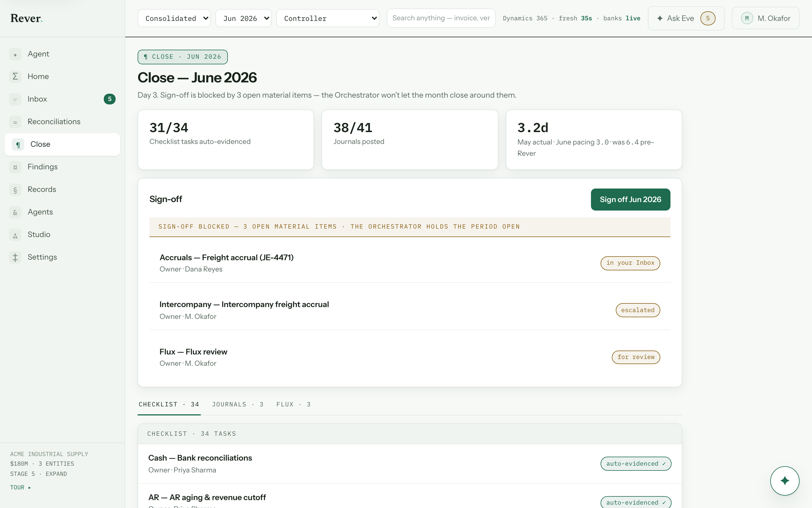Click the CLOSE · JUN 2026 breadcrumb chip

[182, 57]
